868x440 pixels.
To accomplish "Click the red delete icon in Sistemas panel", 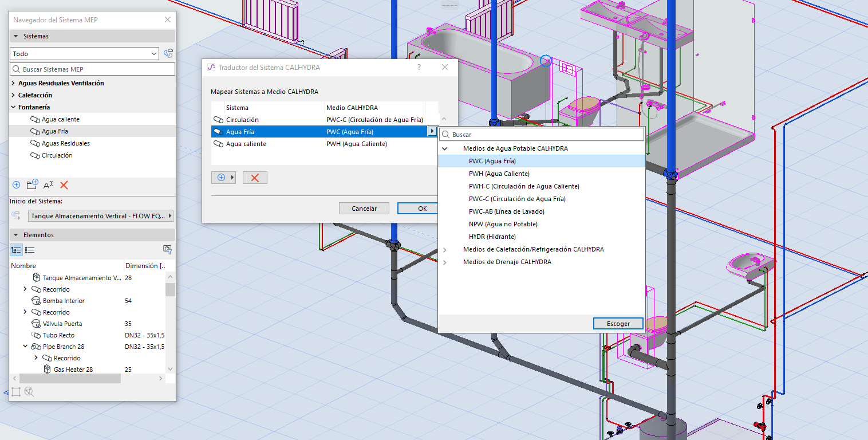I will 64,185.
